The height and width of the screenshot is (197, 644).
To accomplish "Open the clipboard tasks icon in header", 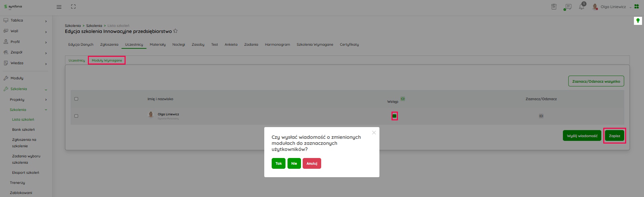I will click(x=554, y=7).
